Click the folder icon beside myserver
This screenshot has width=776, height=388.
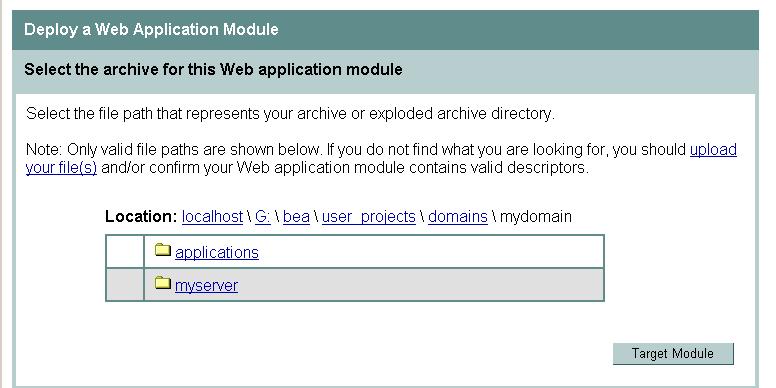pos(162,284)
